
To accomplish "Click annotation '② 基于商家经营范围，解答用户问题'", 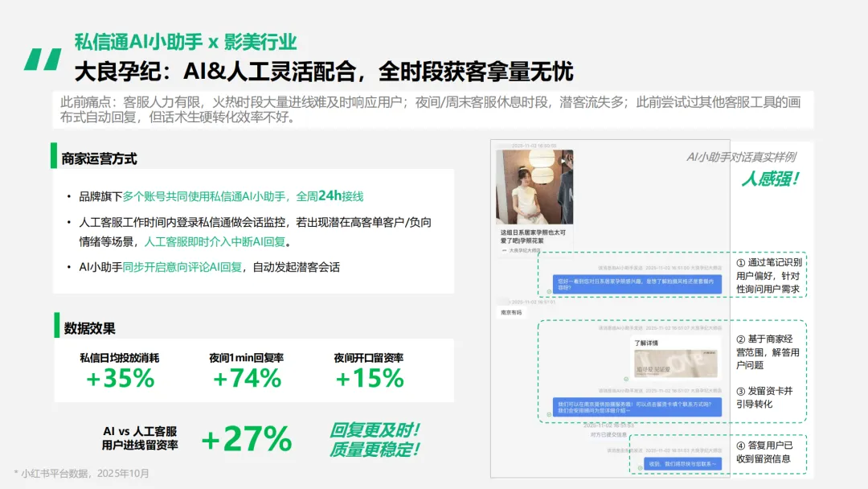I will (x=768, y=352).
